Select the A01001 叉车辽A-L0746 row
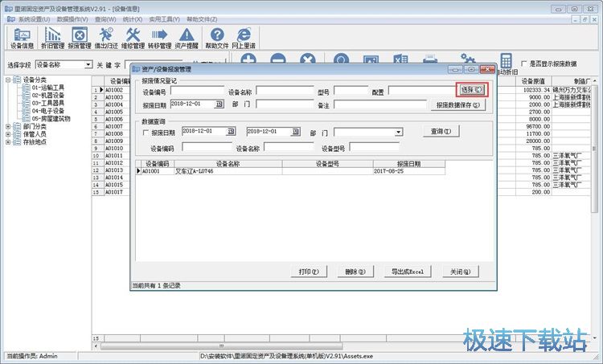 (x=291, y=171)
